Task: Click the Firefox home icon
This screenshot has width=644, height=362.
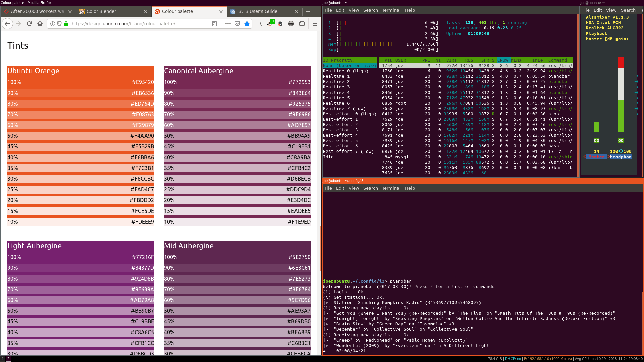Action: [x=40, y=24]
